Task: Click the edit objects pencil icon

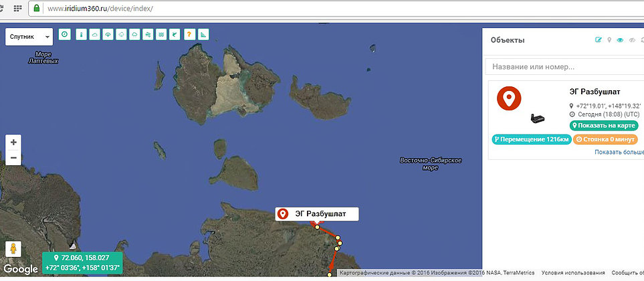Action: [x=599, y=40]
